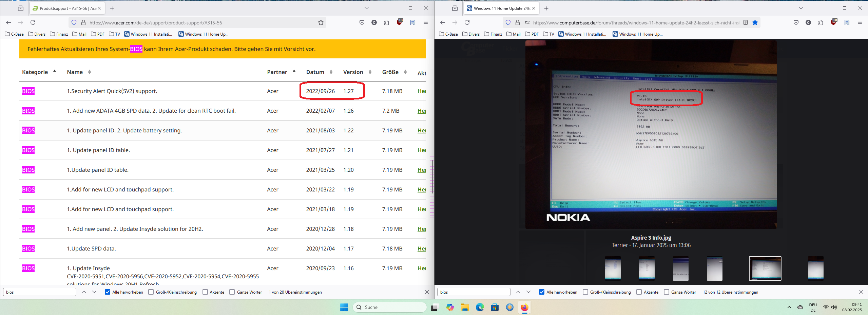
Task: Enable Groß-/Kleinschreibung in the Acer find bar
Action: point(151,292)
